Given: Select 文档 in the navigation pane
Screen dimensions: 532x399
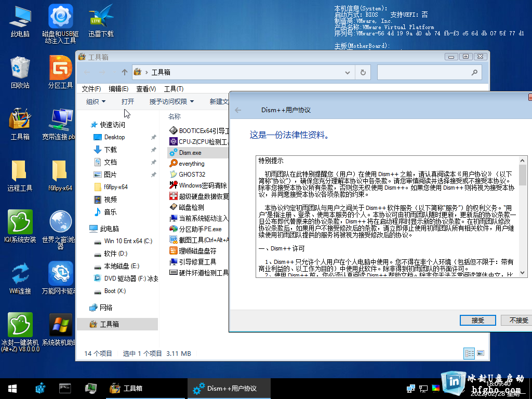Looking at the screenshot, I should click(105, 162).
